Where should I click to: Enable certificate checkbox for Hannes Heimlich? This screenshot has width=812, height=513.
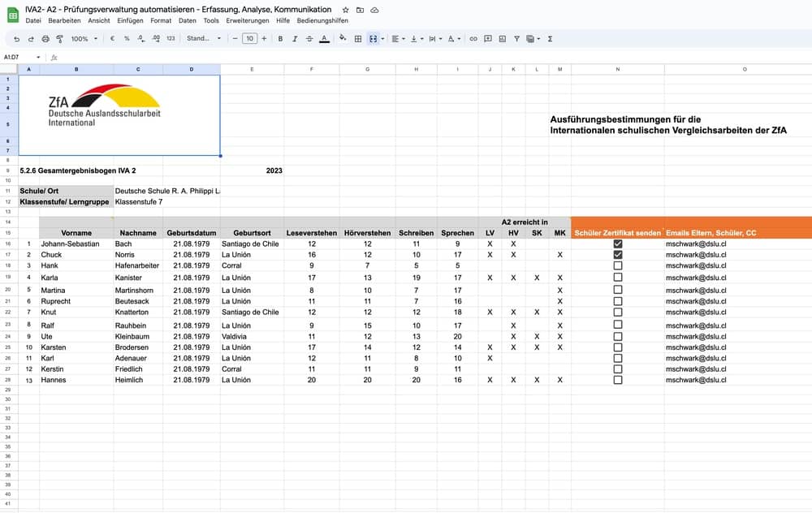pos(618,379)
